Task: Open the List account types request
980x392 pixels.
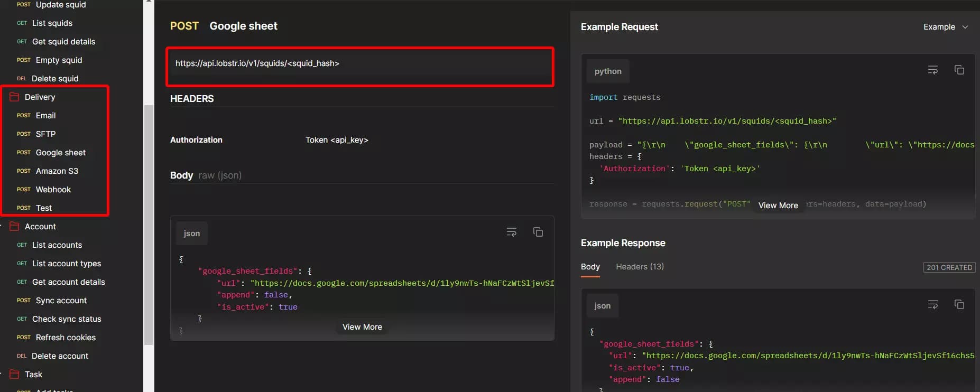Action: coord(66,264)
